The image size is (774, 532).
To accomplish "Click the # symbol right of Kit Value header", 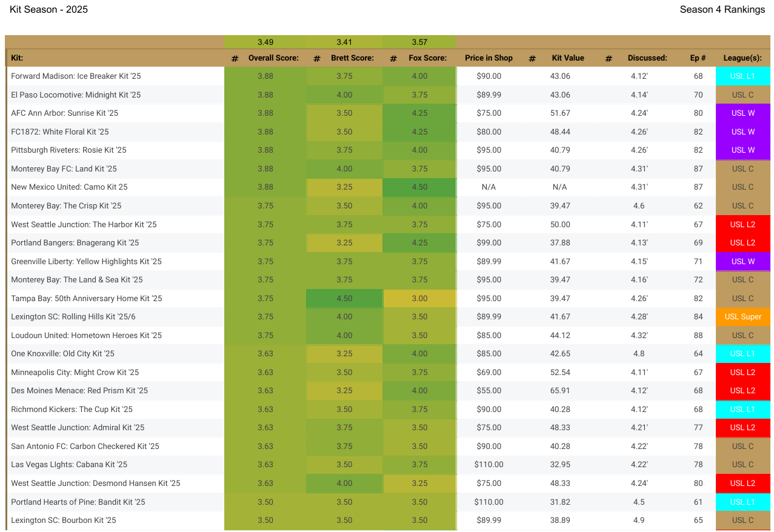I will coord(609,59).
